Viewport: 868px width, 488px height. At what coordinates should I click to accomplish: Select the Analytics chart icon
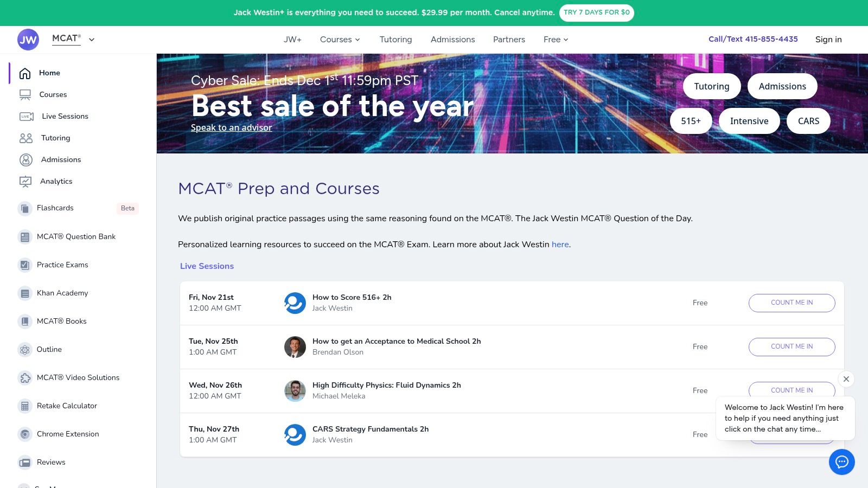[x=25, y=182]
